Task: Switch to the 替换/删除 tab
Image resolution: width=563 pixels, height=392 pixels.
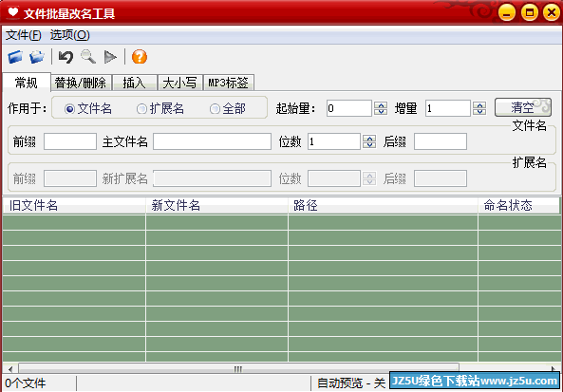Action: point(81,83)
